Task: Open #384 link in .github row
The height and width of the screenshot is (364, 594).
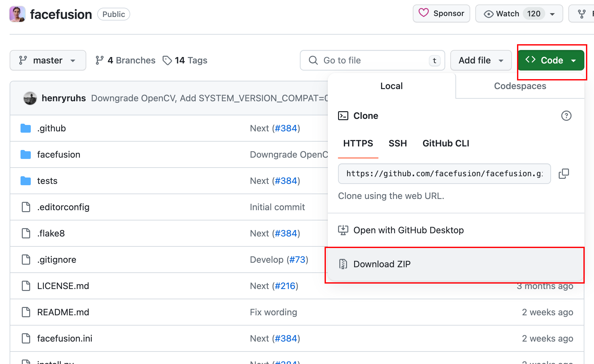Action: 286,128
